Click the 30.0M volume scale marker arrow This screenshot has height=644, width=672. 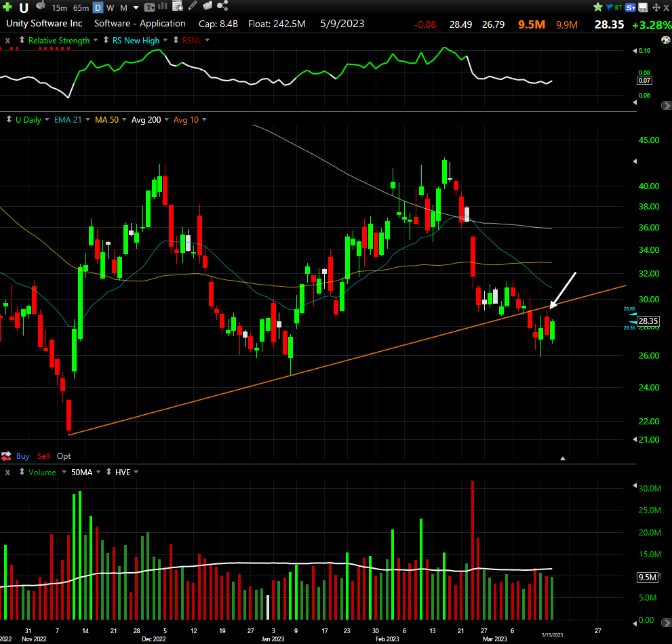coord(635,485)
